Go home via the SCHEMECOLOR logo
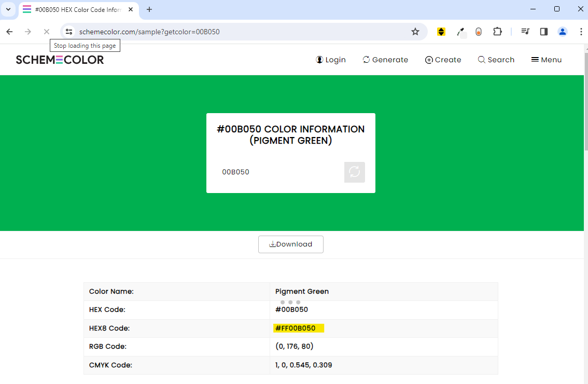This screenshot has height=384, width=588. point(59,59)
